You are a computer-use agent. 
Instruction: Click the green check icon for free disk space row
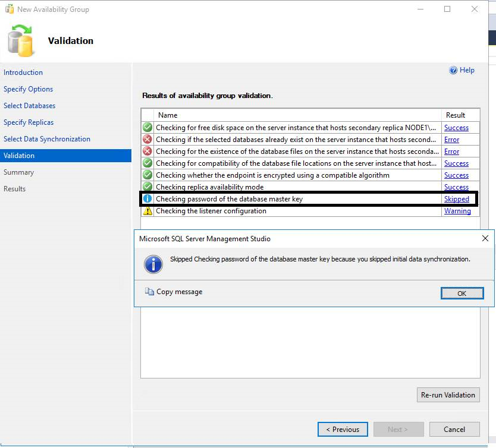(147, 127)
